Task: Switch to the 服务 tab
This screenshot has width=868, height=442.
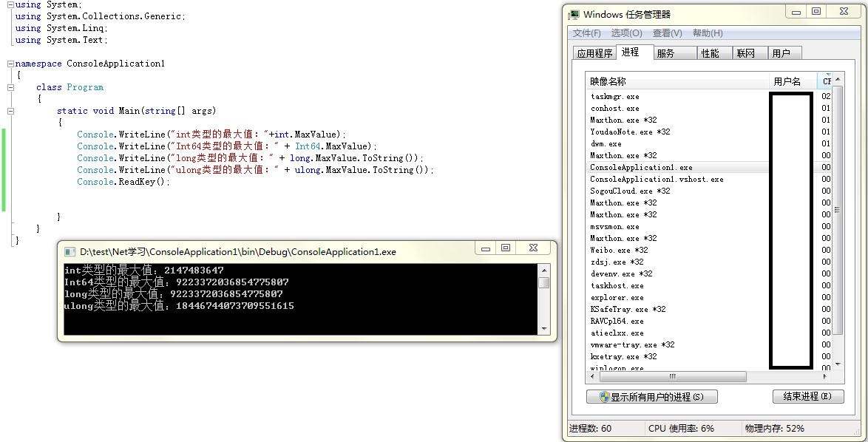Action: pos(675,53)
